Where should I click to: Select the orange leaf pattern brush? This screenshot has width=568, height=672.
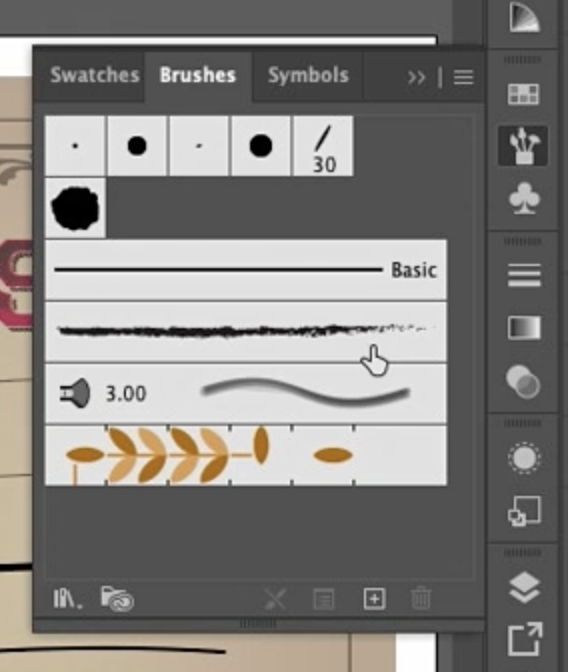coord(246,455)
